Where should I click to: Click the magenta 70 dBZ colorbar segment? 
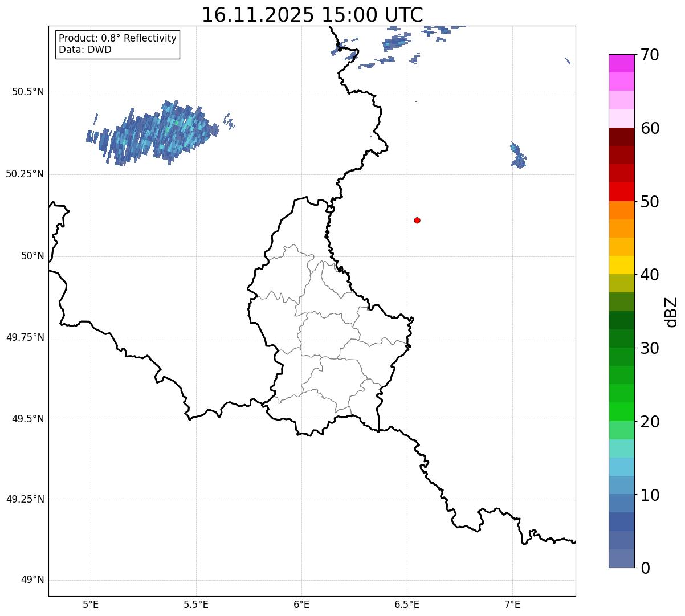[622, 63]
